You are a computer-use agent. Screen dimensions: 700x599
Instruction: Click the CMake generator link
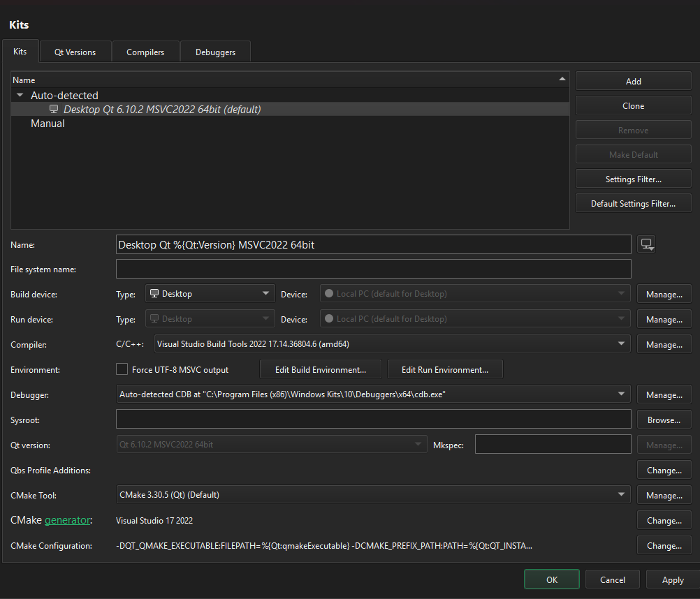tap(67, 520)
